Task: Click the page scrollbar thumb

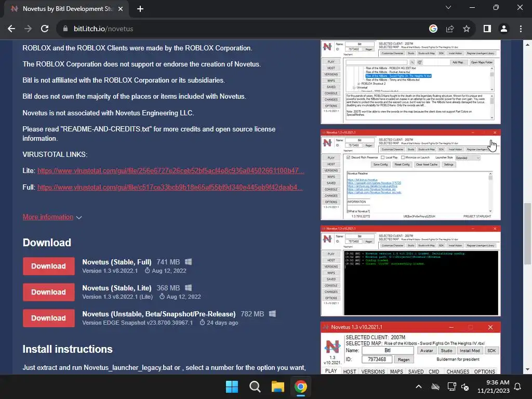Action: point(527,233)
